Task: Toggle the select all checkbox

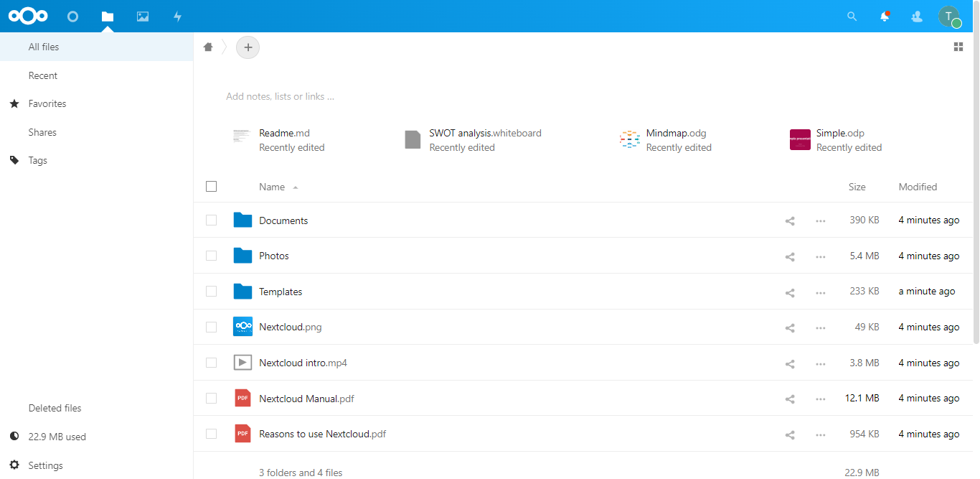Action: pyautogui.click(x=211, y=187)
